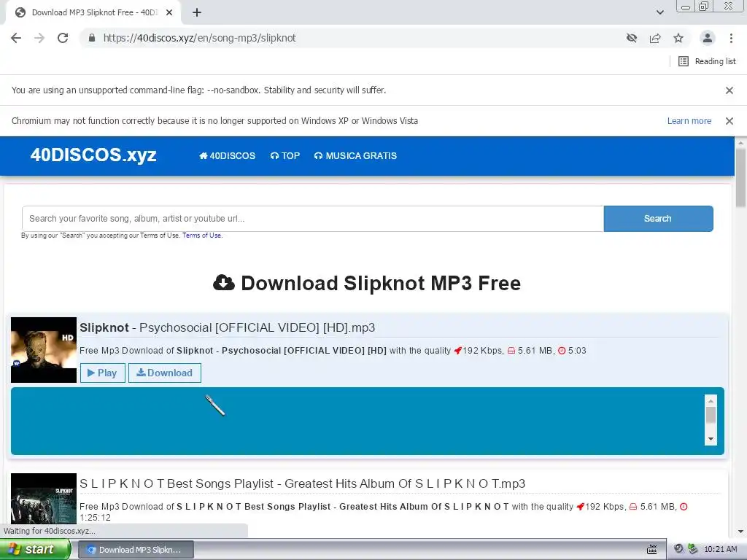The width and height of the screenshot is (747, 560).
Task: Click the Best Songs Playlist thumbnail
Action: tap(44, 499)
